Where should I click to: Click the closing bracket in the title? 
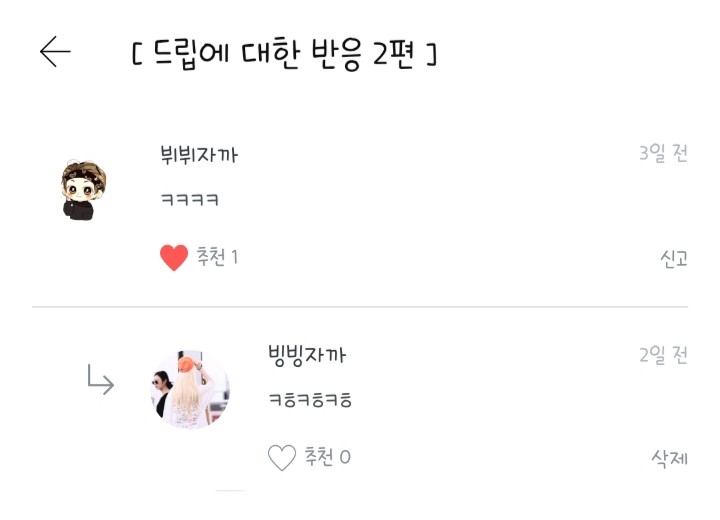point(430,53)
